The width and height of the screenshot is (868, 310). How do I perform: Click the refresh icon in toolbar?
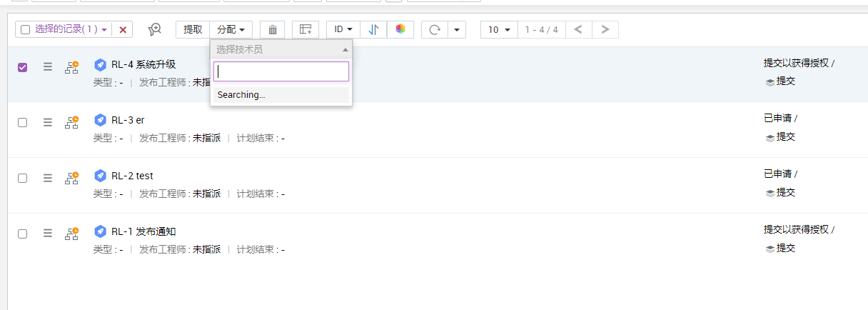click(x=434, y=29)
